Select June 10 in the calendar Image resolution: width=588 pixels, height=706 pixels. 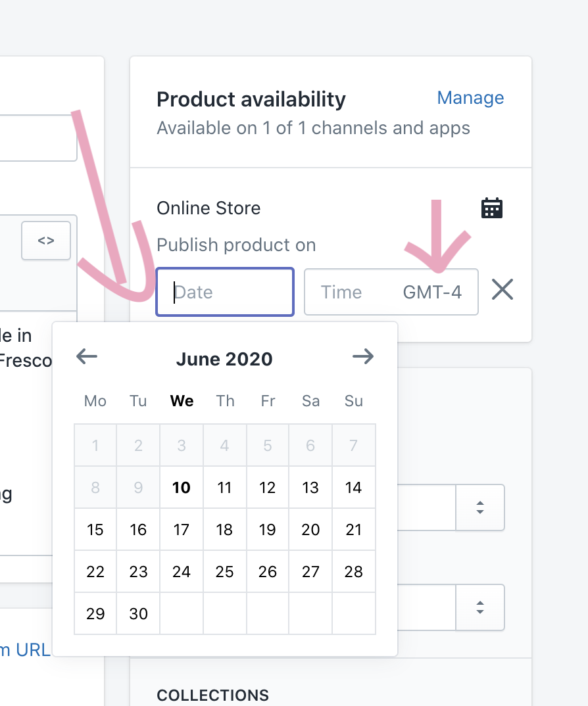click(182, 487)
